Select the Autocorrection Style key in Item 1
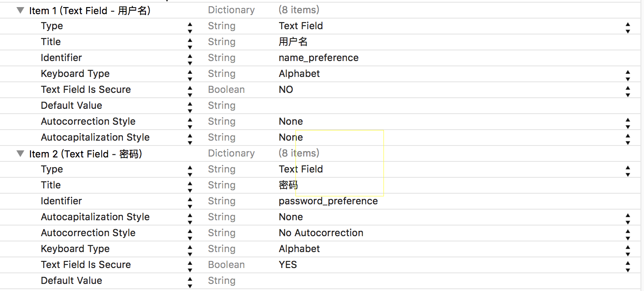The width and height of the screenshot is (644, 291). [x=88, y=122]
